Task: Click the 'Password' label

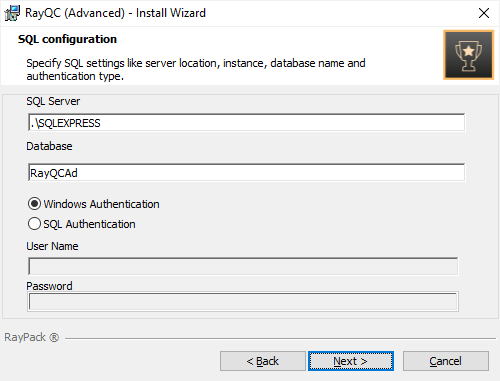Action: (49, 286)
